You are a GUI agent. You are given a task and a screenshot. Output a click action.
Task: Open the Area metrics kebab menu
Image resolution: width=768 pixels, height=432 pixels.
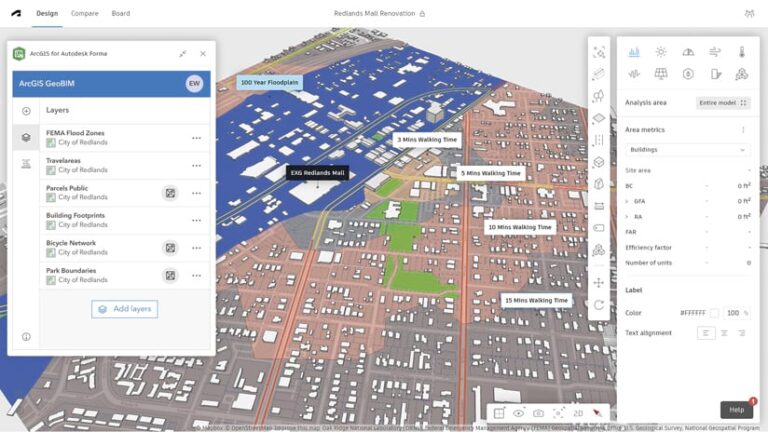tap(743, 130)
